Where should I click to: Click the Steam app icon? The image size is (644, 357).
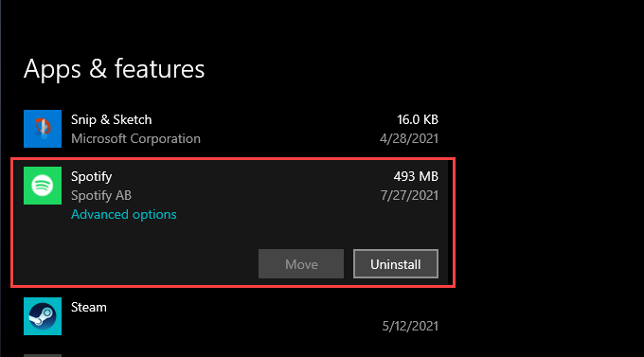pyautogui.click(x=43, y=316)
